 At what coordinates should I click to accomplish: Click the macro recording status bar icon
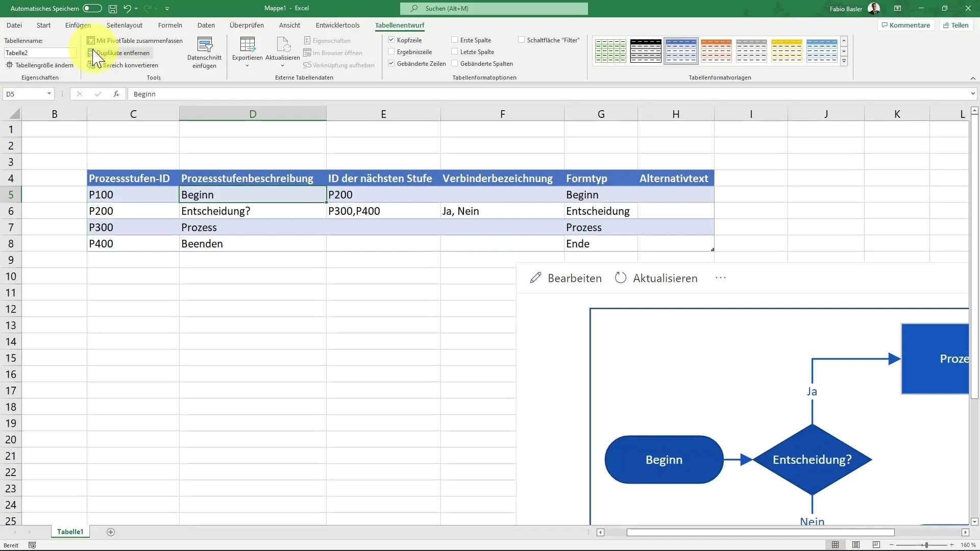coord(32,545)
